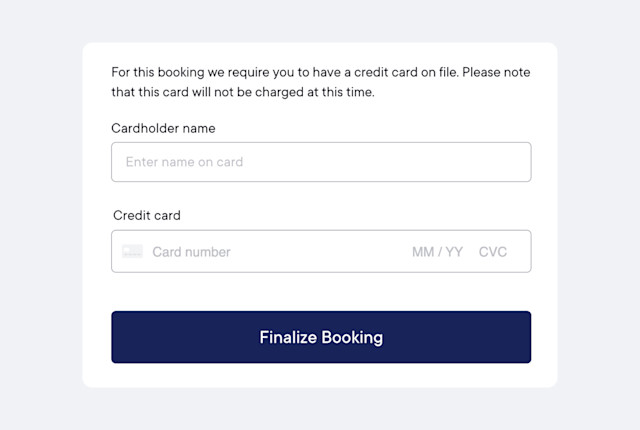Click the gray background outside the booking form
The width and height of the screenshot is (640, 430).
tap(41, 204)
